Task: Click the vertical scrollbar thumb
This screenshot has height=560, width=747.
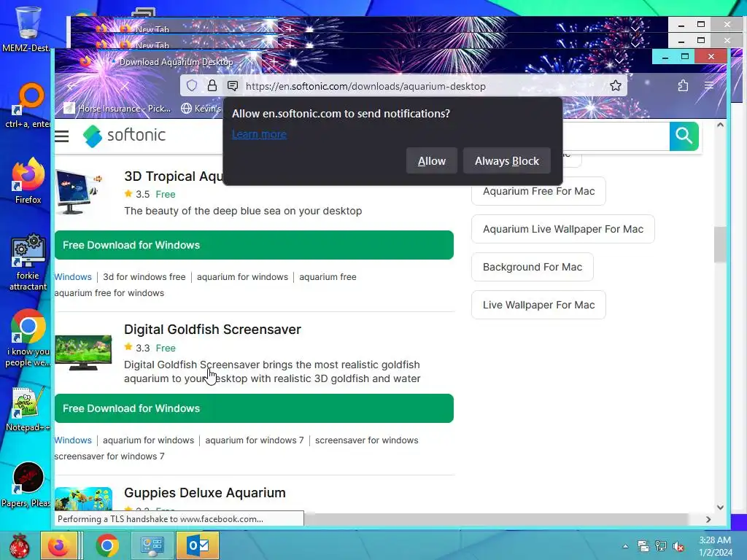Action: coord(720,244)
